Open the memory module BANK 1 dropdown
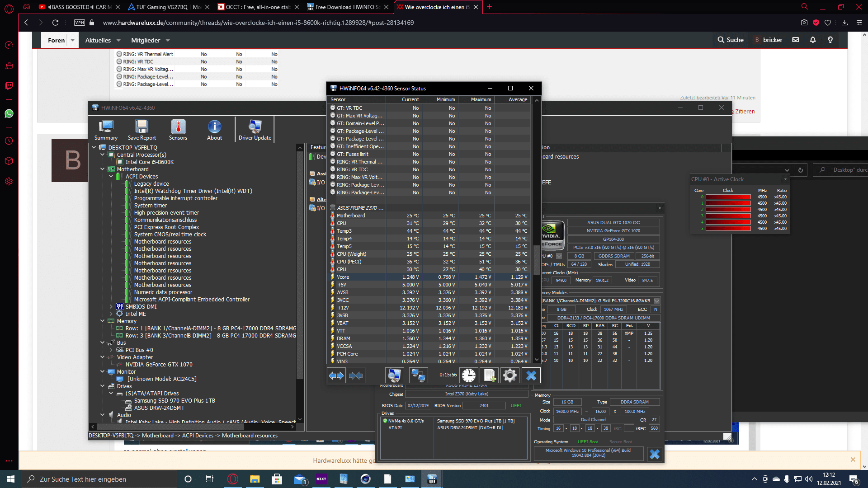Viewport: 868px width, 488px height. (656, 300)
